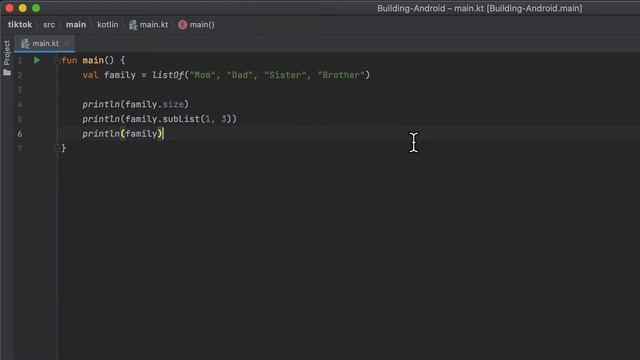Click the green maximize window button

(x=36, y=8)
